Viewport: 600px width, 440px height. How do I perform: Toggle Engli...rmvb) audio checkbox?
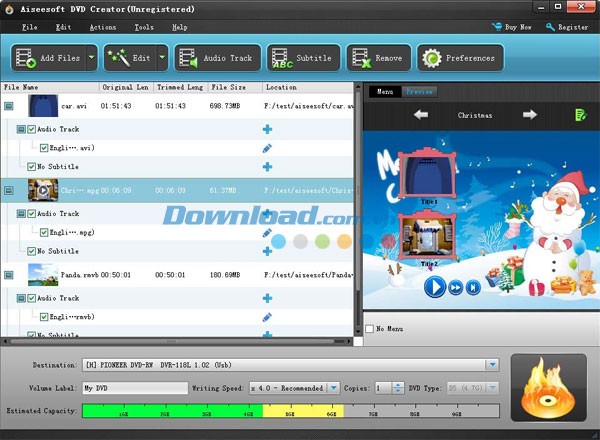click(x=44, y=317)
